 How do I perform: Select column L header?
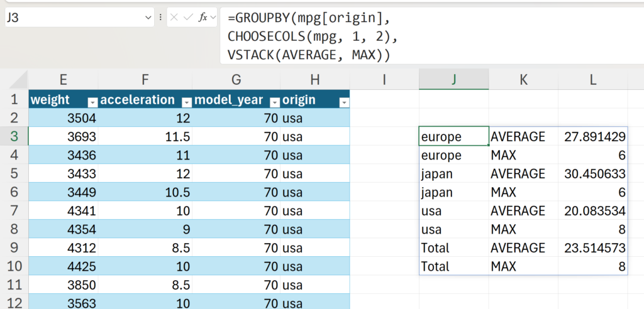(x=592, y=79)
